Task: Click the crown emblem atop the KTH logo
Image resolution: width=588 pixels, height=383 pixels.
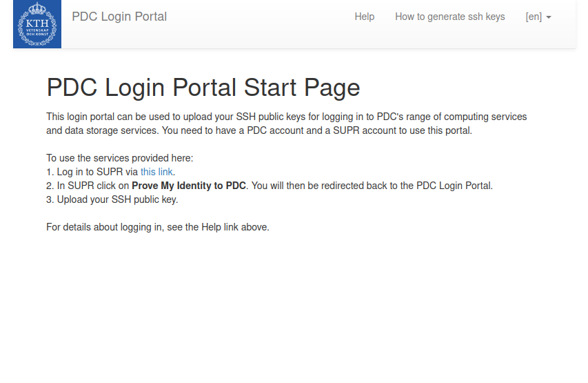Action: pyautogui.click(x=37, y=9)
